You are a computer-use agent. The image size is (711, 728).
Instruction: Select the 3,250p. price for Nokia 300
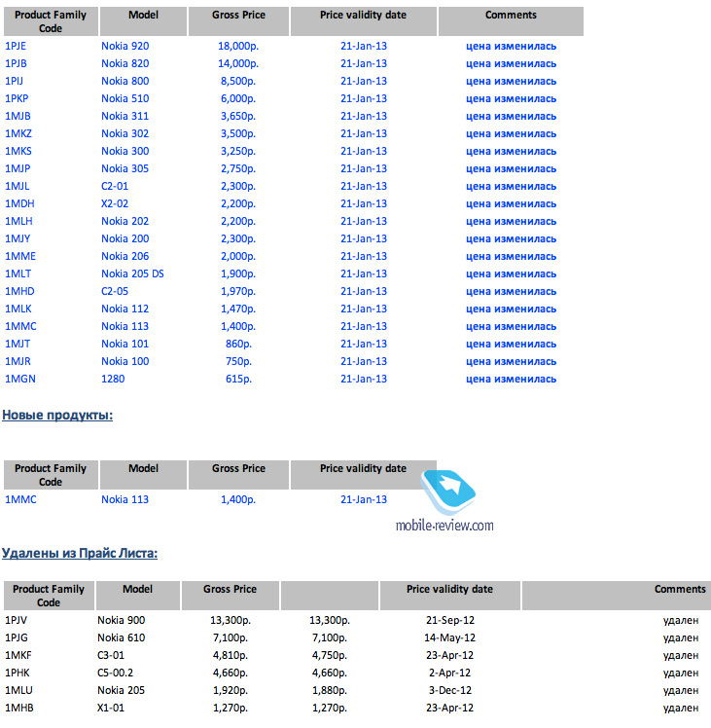click(x=238, y=152)
